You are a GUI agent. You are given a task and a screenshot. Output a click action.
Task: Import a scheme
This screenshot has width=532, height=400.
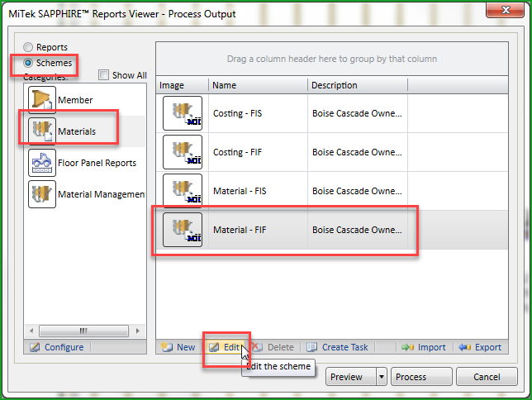[424, 347]
